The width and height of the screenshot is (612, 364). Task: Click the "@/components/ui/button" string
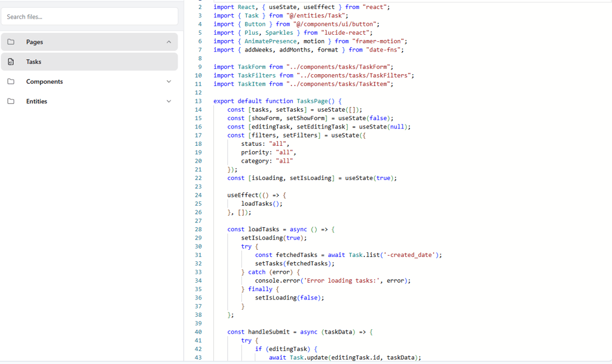click(335, 24)
